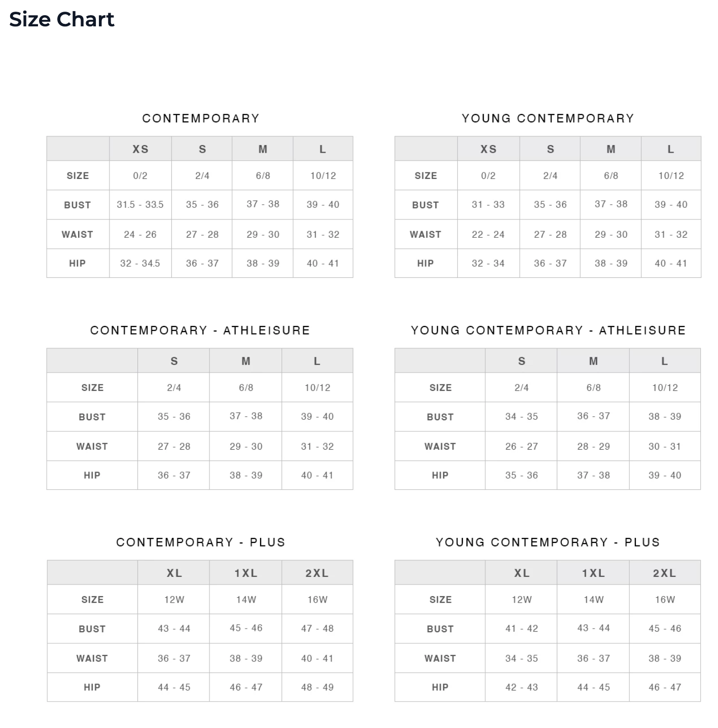Viewport: 718px width, 728px height.
Task: Click Contemporary XS bust value 31.5 - 33.5
Action: coord(140,204)
